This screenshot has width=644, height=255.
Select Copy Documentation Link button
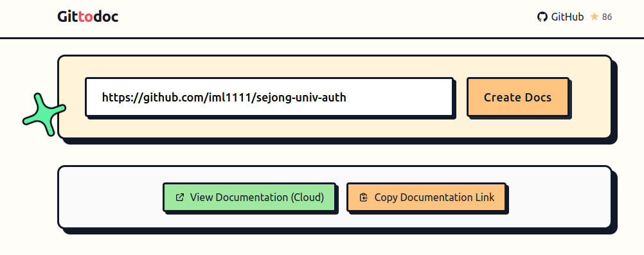click(426, 197)
